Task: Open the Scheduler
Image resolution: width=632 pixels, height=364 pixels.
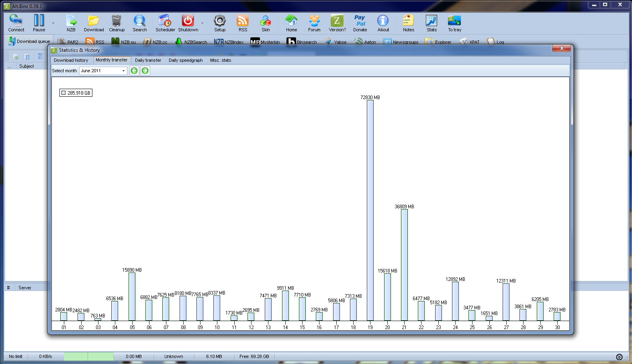Action: point(165,23)
